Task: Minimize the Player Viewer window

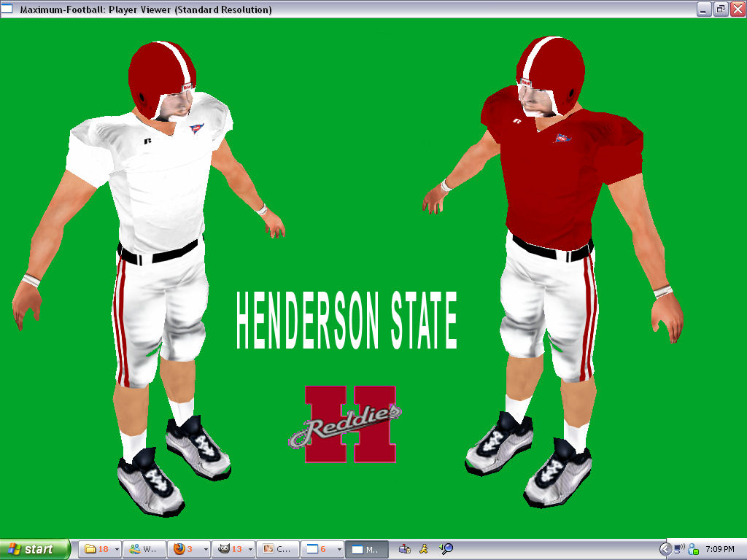Action: click(x=704, y=9)
